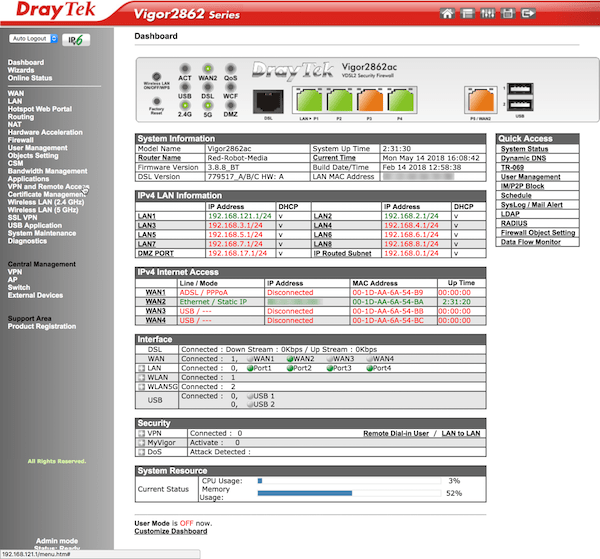Open Customize Dashboard link
This screenshot has width=600, height=559.
click(171, 531)
